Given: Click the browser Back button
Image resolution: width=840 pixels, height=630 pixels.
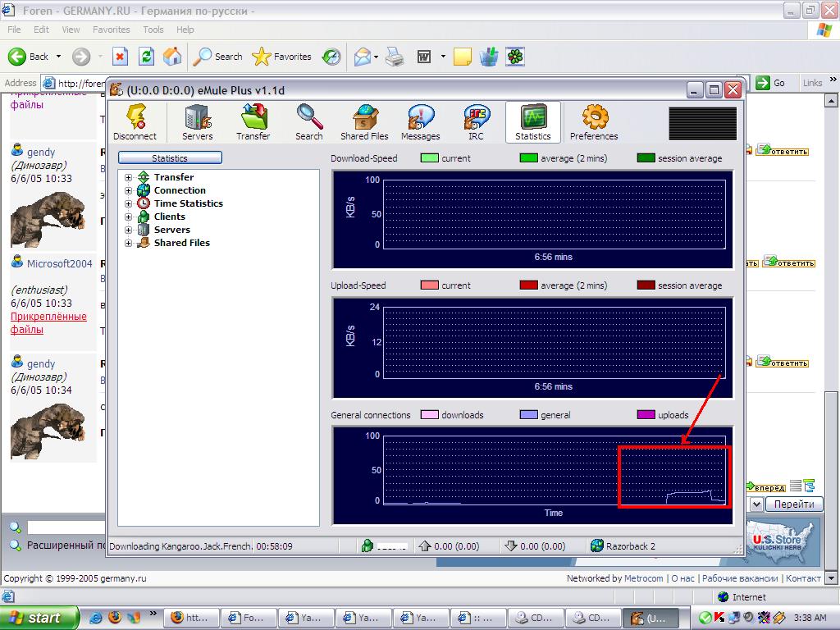Looking at the screenshot, I should pos(29,57).
